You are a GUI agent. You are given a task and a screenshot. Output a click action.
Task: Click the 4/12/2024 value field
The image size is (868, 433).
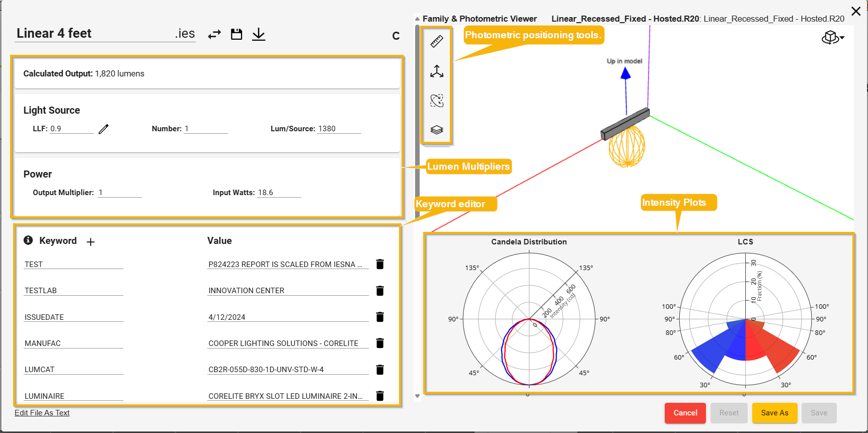tap(288, 317)
